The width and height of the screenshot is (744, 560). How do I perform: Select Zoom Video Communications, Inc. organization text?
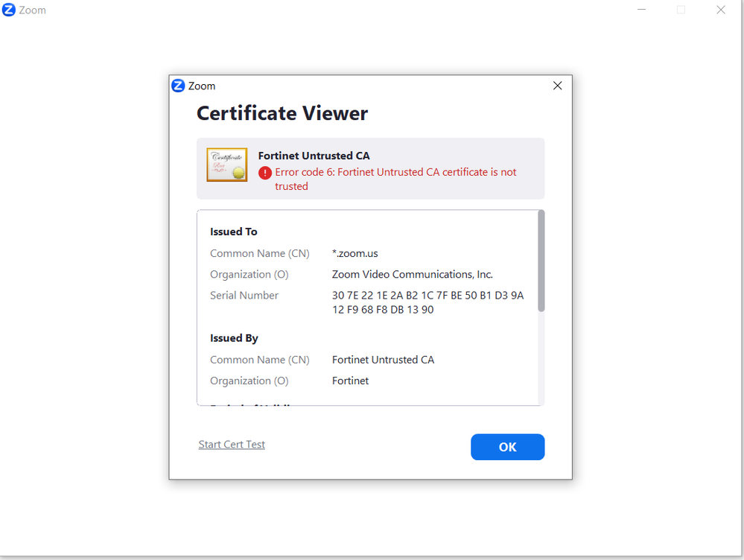412,274
